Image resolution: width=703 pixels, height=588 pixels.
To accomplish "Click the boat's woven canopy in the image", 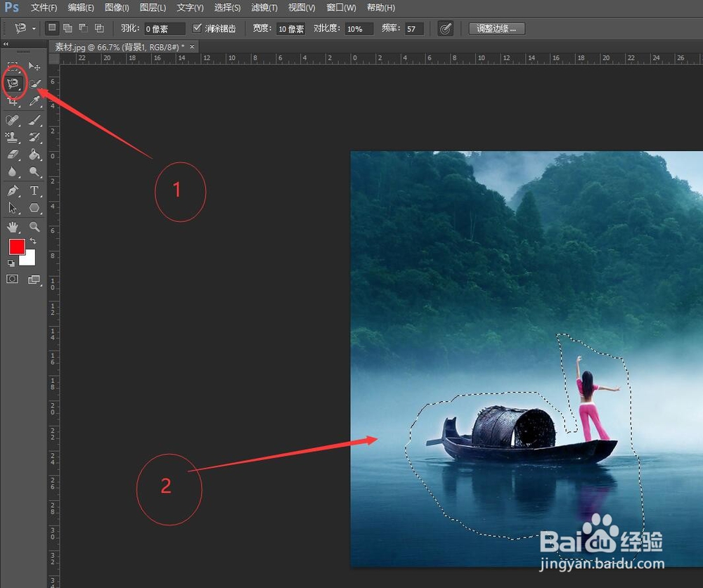I will (514, 426).
